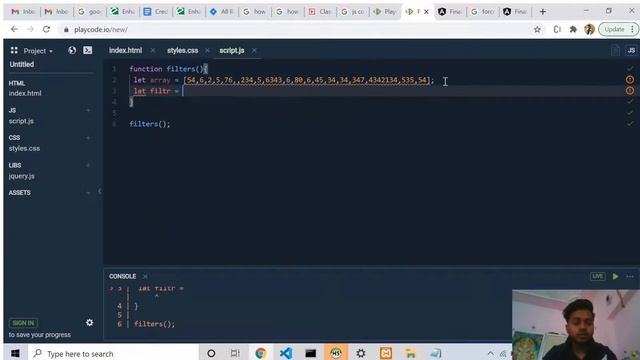The width and height of the screenshot is (640, 360).
Task: Close the styles.css editor tab
Action: click(207, 51)
